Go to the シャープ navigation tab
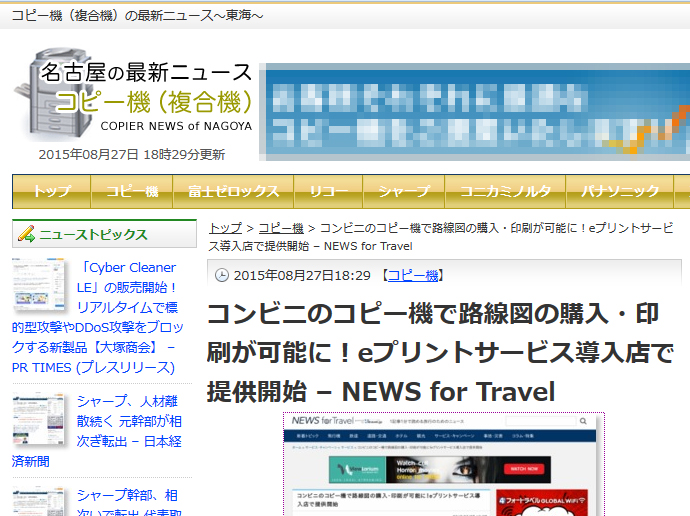690x516 pixels. point(404,191)
